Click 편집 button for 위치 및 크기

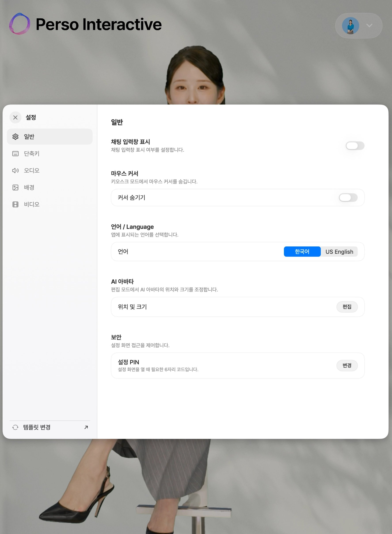[x=347, y=307]
